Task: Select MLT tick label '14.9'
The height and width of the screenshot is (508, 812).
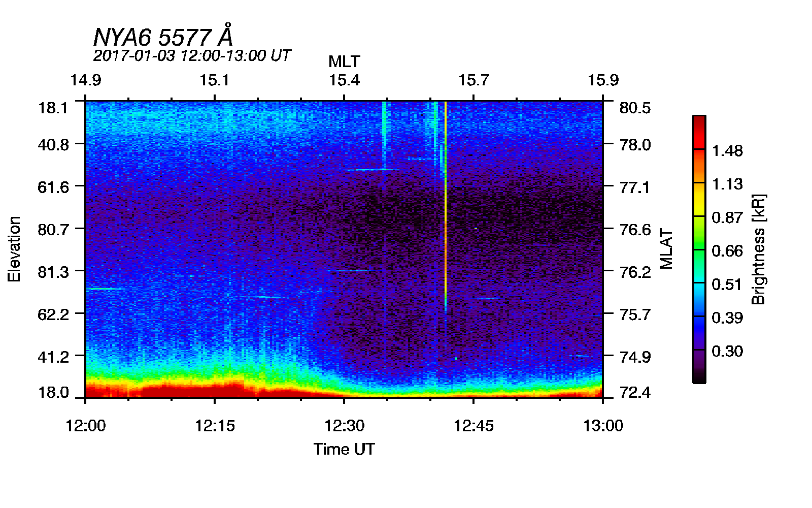Action: pos(85,80)
